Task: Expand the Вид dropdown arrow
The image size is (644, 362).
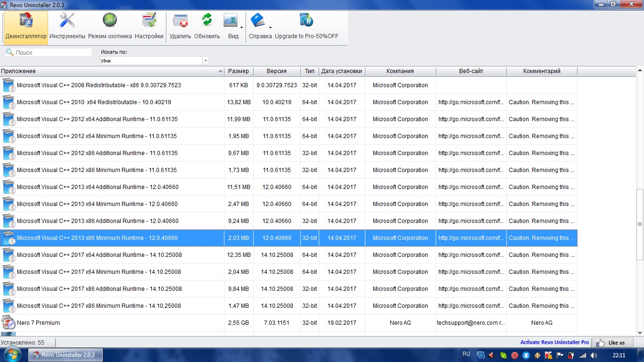Action: coord(242,27)
